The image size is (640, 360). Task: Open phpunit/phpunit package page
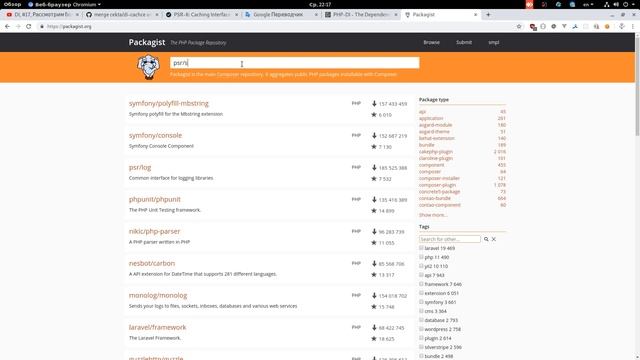(x=155, y=200)
